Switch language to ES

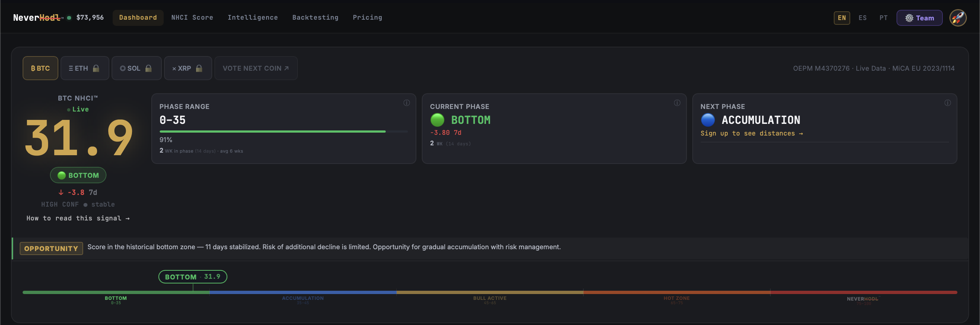coord(863,18)
